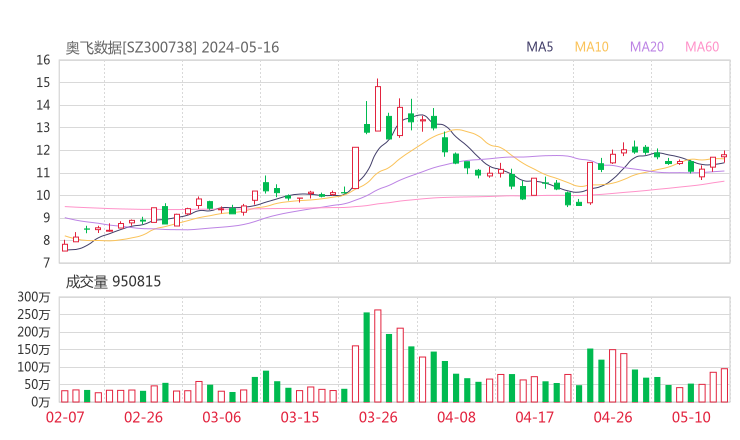Screen dimensions: 740x440
Task: Select the first red candlestick near price 7.5
Action: (65, 246)
